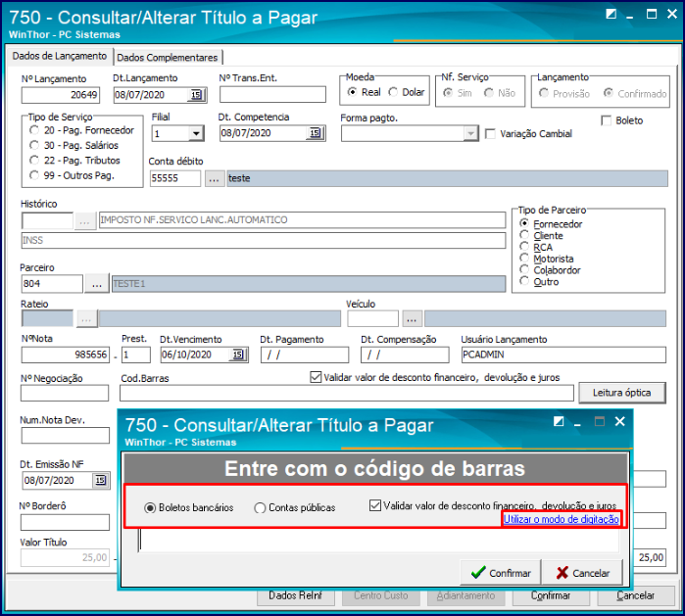The image size is (685, 616).
Task: Click the Dados Reinf button
Action: [x=296, y=595]
